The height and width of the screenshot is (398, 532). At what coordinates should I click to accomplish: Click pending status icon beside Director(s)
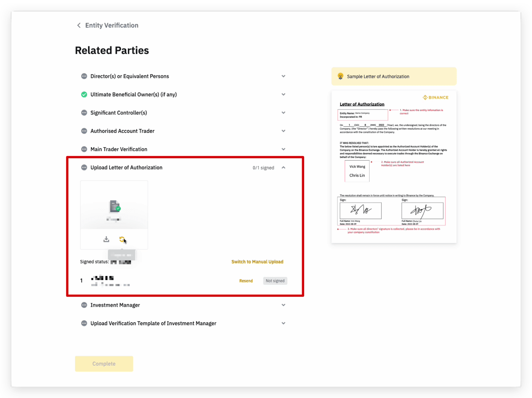[84, 76]
